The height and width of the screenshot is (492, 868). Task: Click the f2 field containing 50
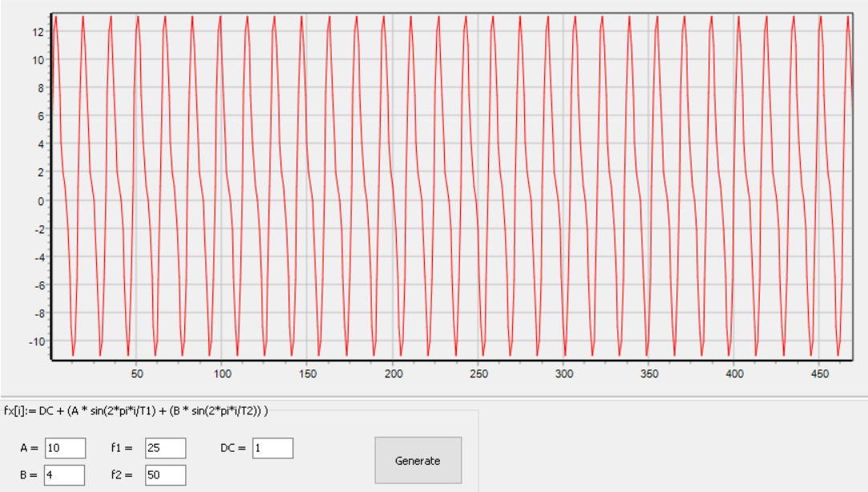[165, 475]
